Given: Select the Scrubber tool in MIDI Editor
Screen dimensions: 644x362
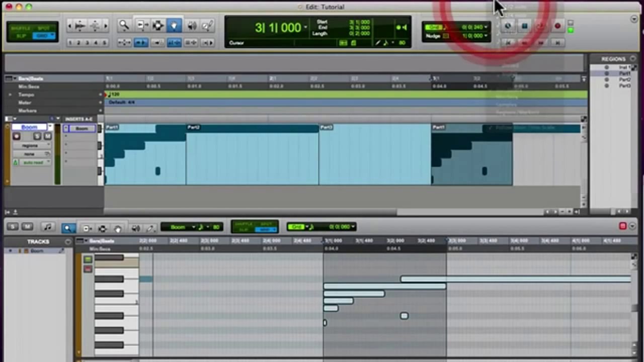Looking at the screenshot, I should point(135,228).
